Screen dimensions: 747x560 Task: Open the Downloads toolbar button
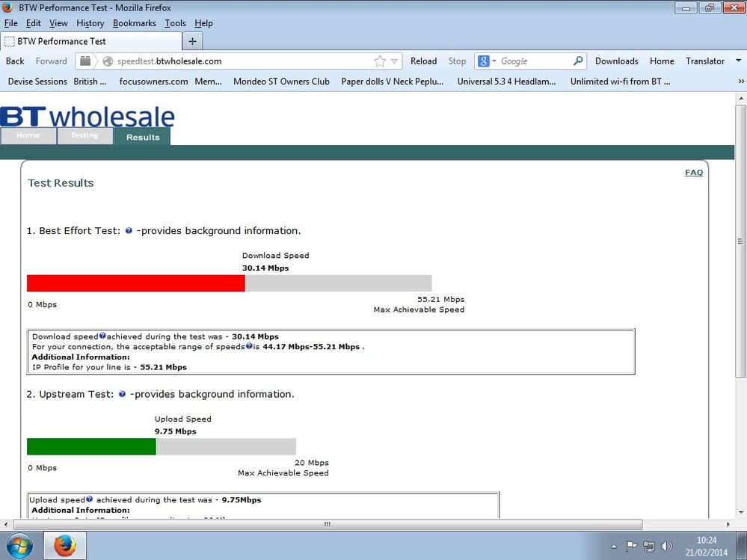(616, 61)
